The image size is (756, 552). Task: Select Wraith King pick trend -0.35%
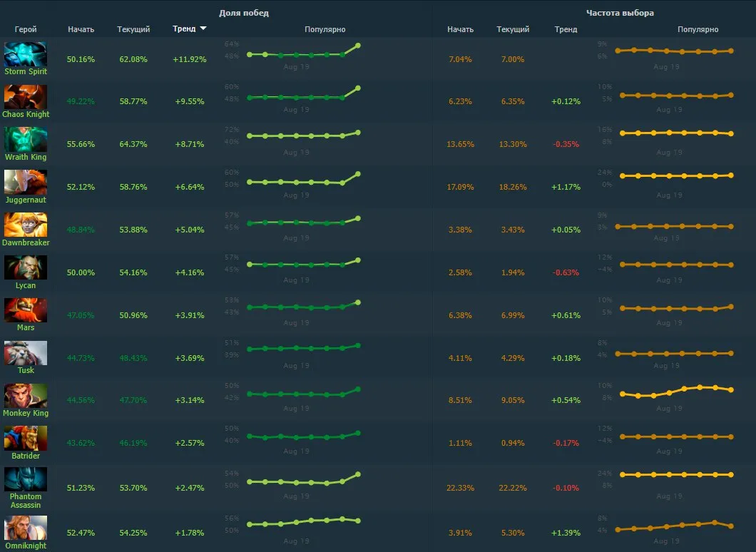pos(566,144)
